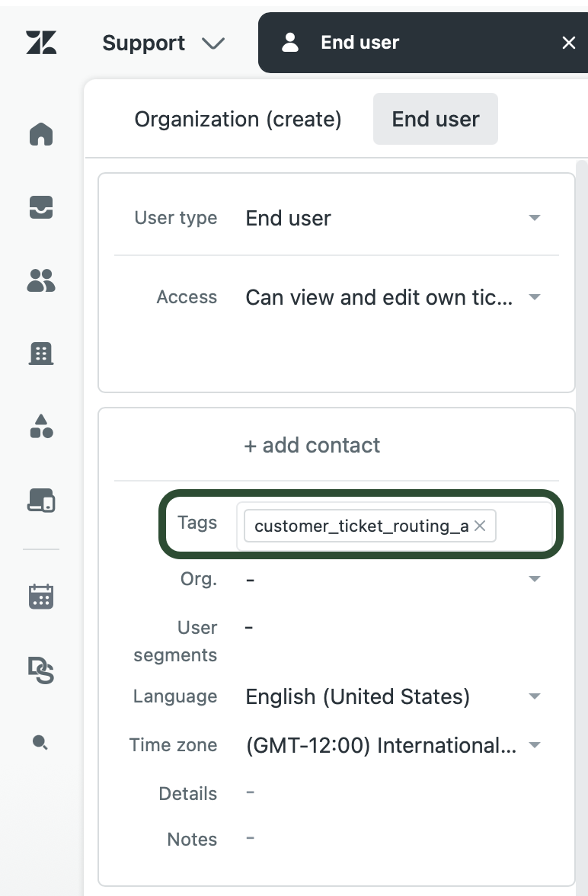Open the Views inbox icon
This screenshot has height=896, width=588.
pos(41,207)
